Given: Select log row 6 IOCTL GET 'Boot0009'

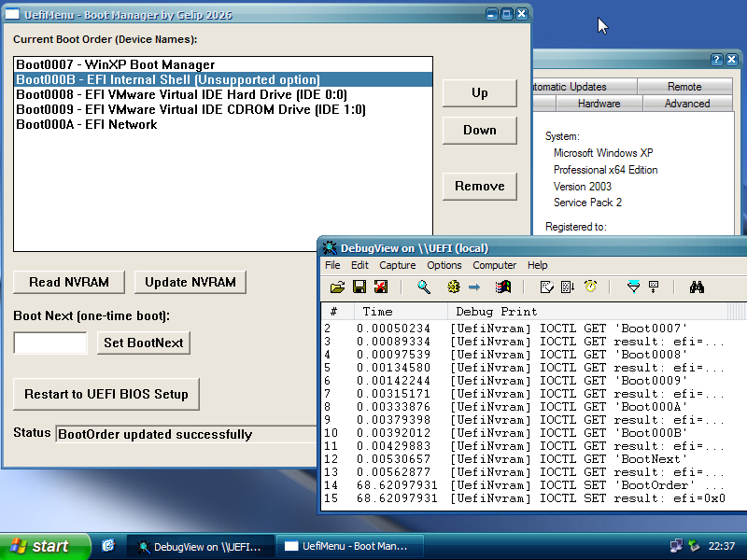Looking at the screenshot, I should 533,381.
